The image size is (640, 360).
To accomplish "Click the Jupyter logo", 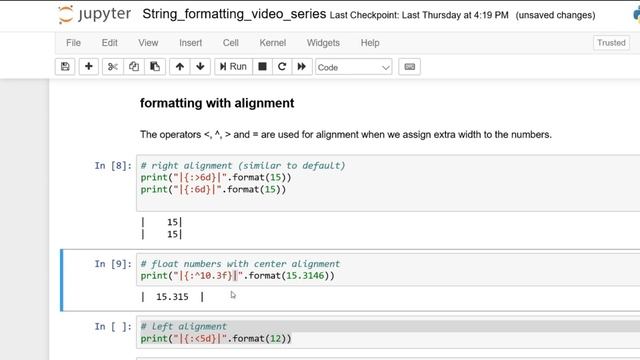I will (x=94, y=14).
